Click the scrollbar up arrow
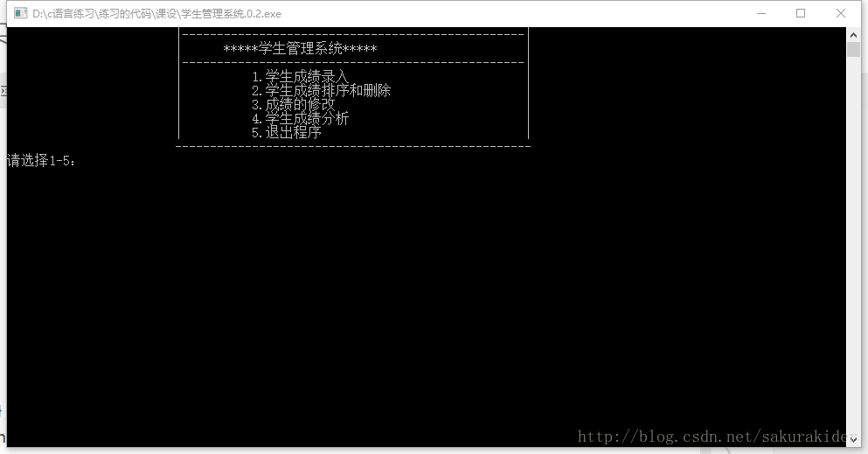This screenshot has height=454, width=868. point(853,34)
